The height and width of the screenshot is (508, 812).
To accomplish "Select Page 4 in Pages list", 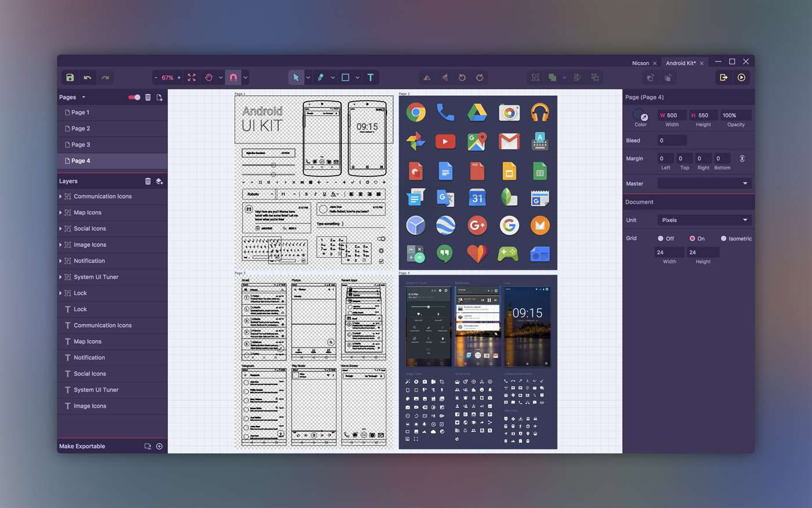I will pos(112,161).
